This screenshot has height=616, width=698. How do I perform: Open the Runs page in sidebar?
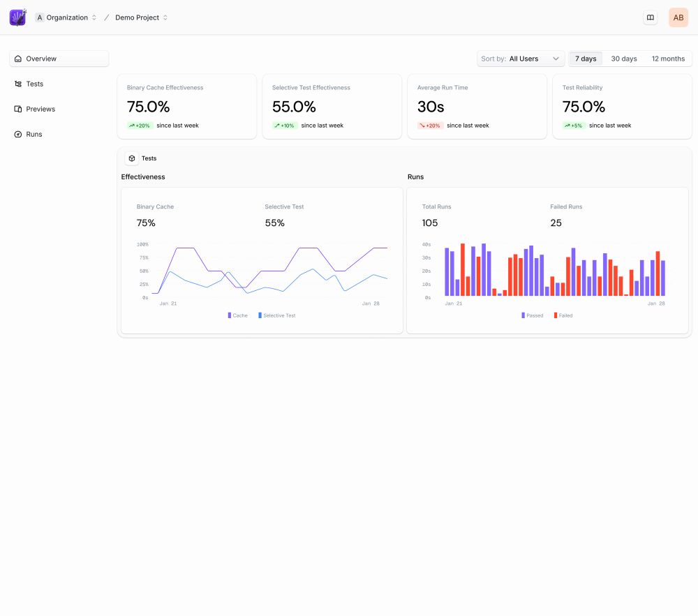(59, 135)
